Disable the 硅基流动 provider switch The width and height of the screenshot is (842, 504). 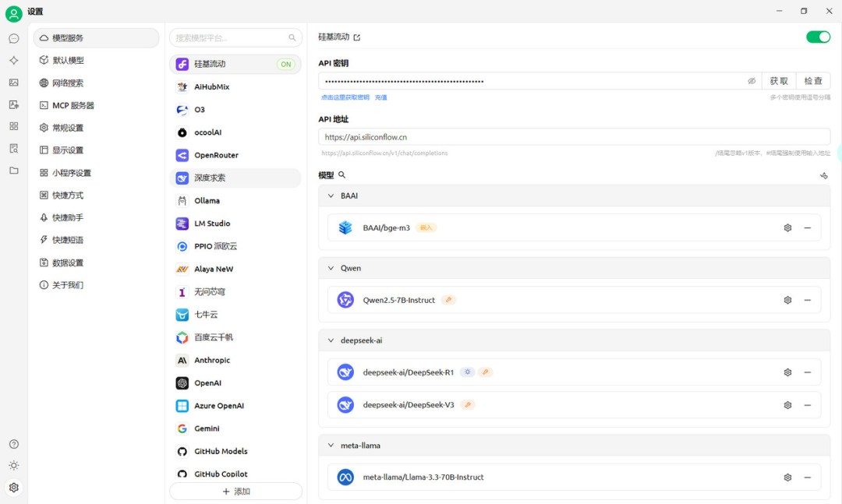818,37
